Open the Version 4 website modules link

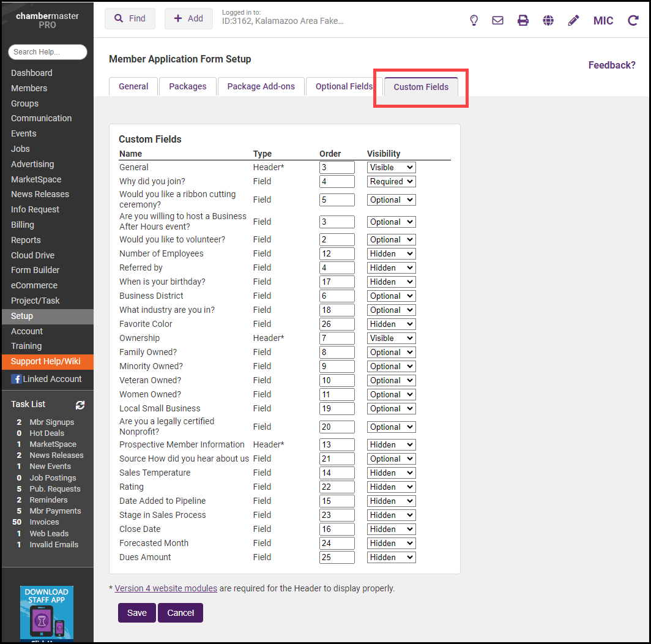(166, 588)
